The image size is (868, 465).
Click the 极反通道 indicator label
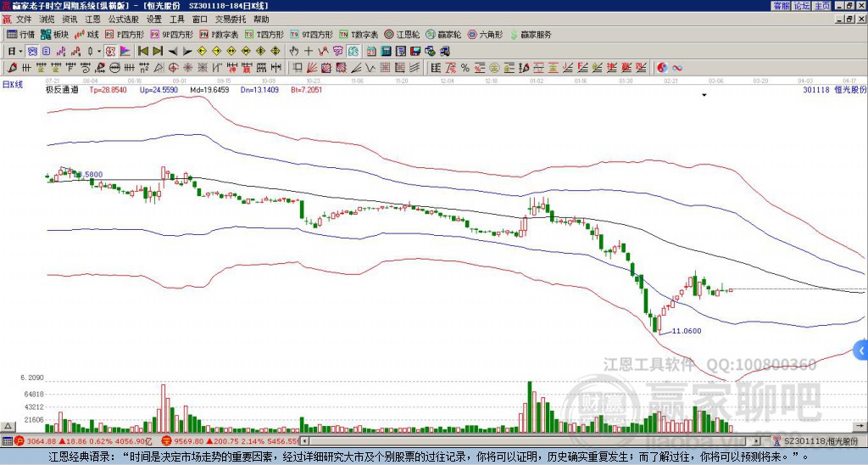(62, 89)
